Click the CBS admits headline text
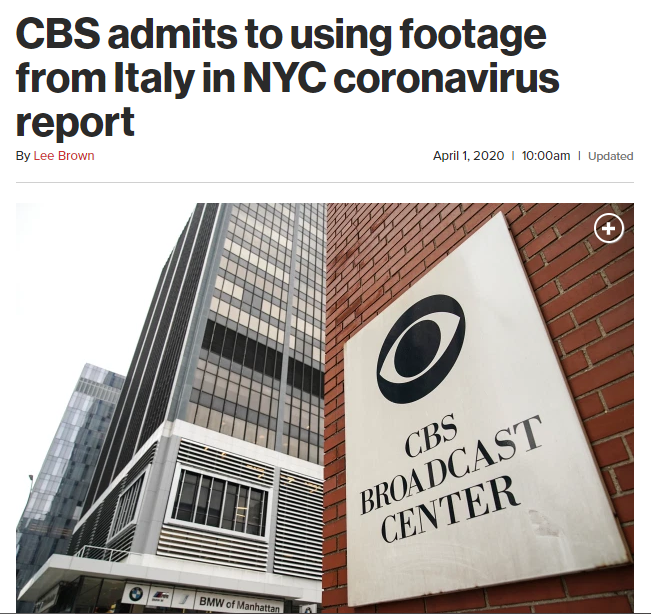Image resolution: width=651 pixels, height=614 pixels. pos(287,77)
